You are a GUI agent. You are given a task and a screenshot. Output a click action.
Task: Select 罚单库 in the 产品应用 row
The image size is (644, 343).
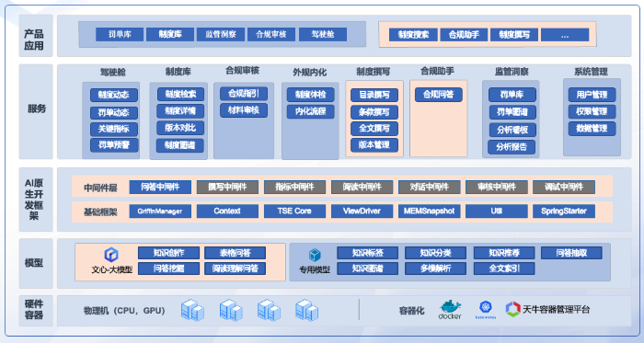pos(120,34)
